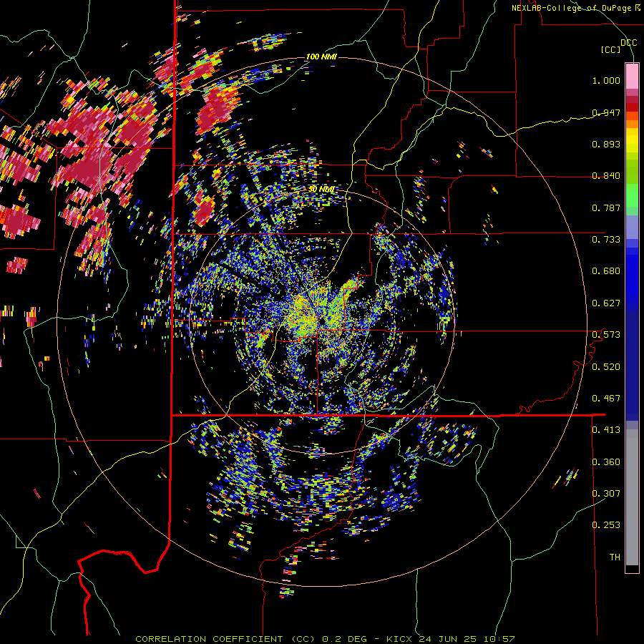Click the 0.840 scale label

point(606,176)
